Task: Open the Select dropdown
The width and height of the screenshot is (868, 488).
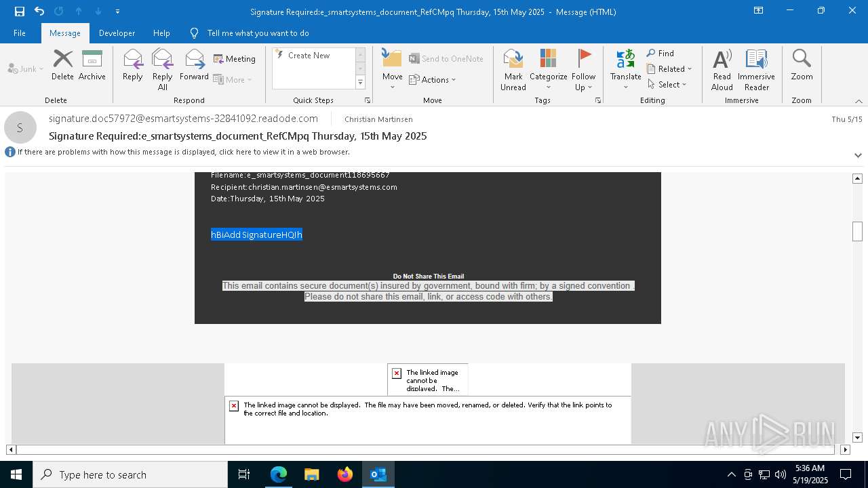Action: pos(667,85)
